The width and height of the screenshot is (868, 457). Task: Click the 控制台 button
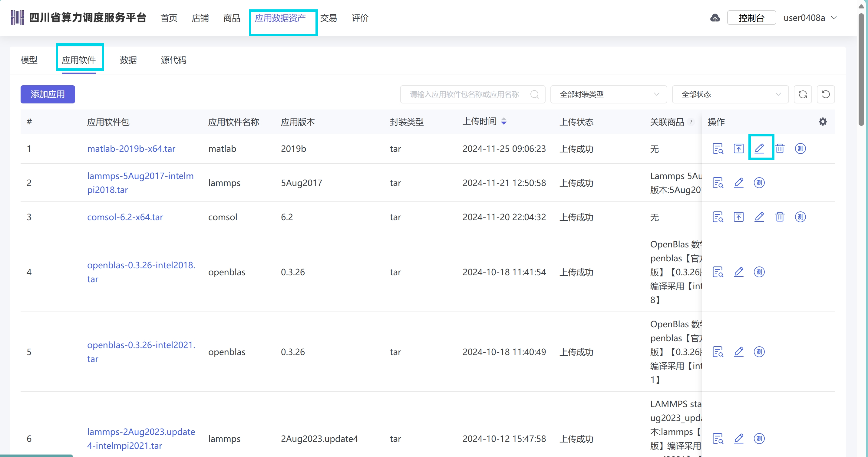click(x=751, y=18)
